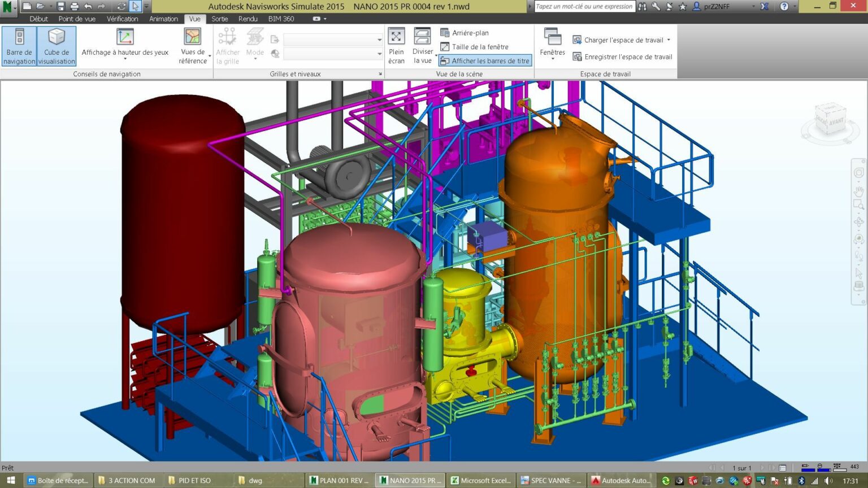Open the Début ribbon tab
Viewport: 868px width, 488px height.
[x=38, y=19]
